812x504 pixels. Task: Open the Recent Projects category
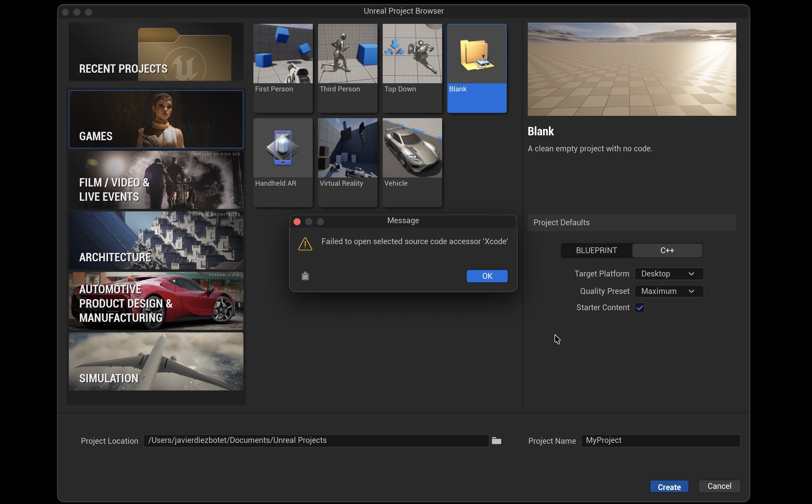click(156, 52)
